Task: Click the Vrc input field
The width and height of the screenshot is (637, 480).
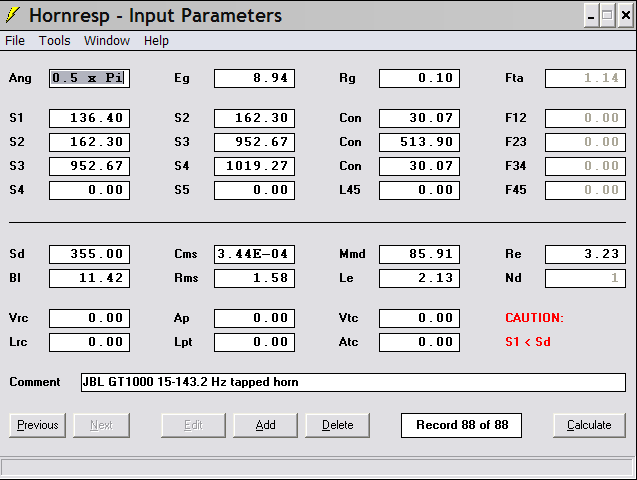Action: (x=89, y=318)
